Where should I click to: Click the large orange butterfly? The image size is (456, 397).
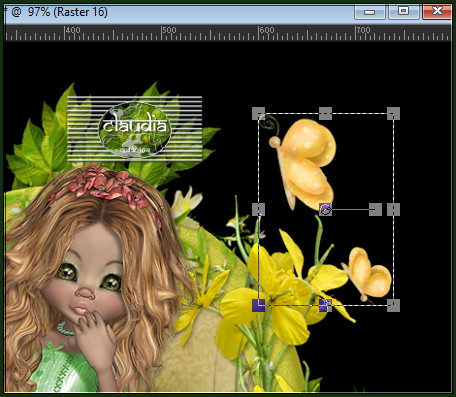[303, 164]
